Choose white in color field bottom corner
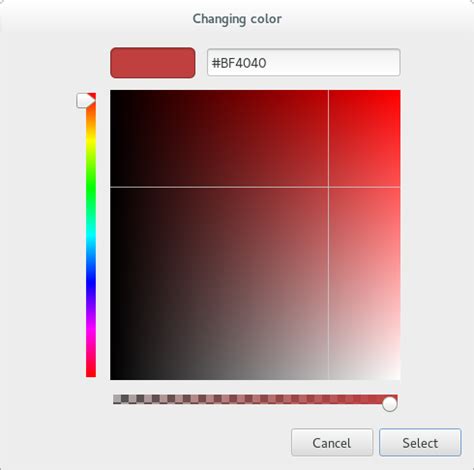The width and height of the screenshot is (474, 470). point(398,378)
